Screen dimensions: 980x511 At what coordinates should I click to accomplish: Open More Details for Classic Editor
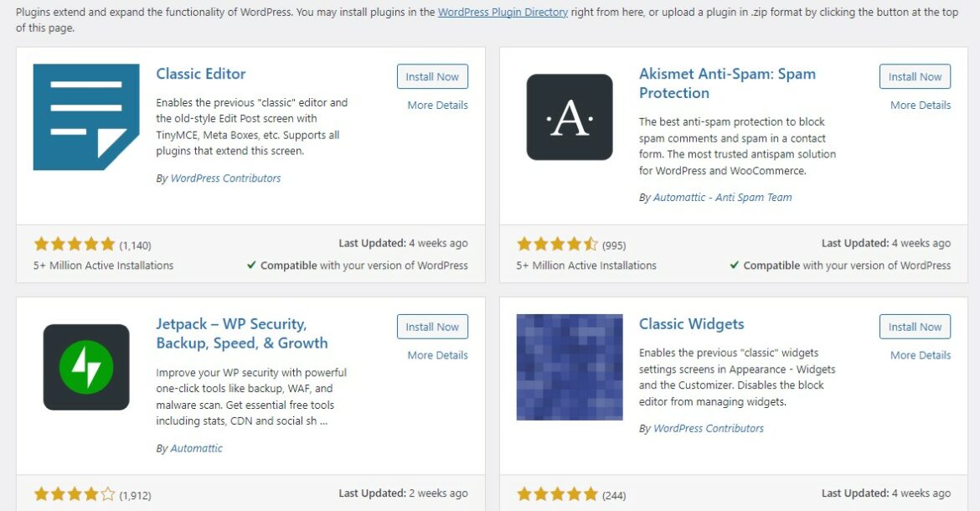pyautogui.click(x=436, y=105)
